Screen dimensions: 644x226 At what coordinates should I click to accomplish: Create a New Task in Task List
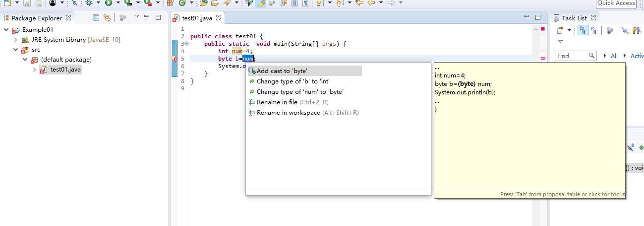560,31
